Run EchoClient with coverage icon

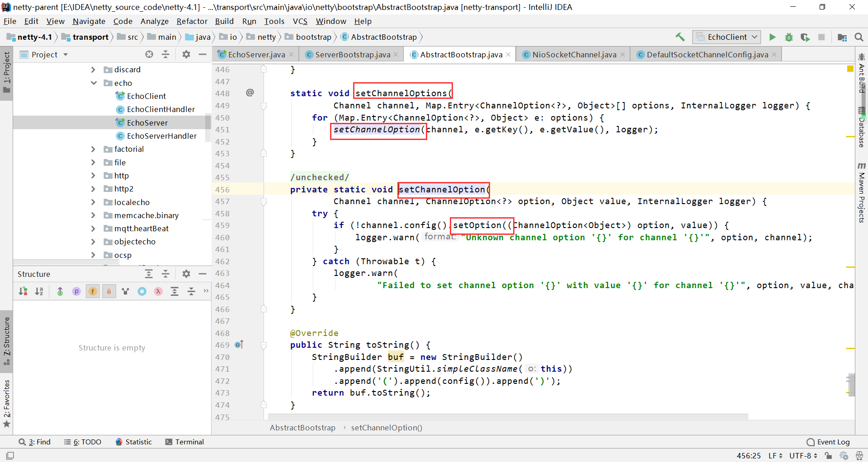[805, 37]
